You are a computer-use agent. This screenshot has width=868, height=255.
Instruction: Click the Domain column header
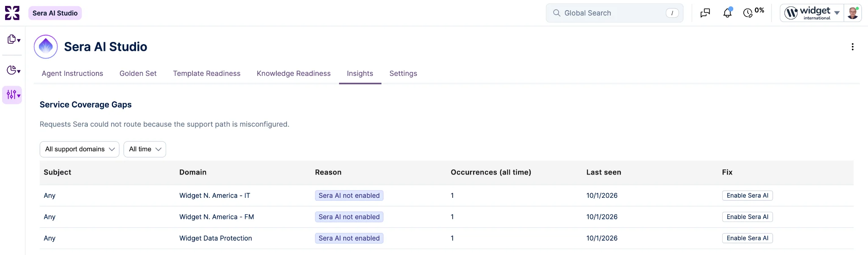click(193, 172)
